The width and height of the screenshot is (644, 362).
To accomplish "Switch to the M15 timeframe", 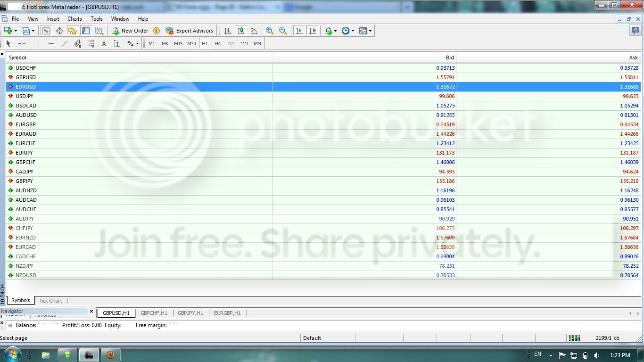I will (x=178, y=43).
